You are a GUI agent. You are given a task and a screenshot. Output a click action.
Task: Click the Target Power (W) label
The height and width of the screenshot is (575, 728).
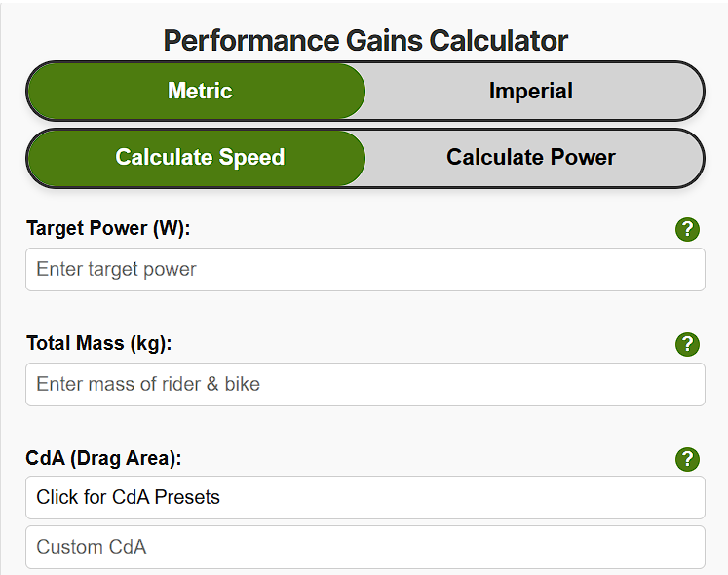pyautogui.click(x=108, y=229)
